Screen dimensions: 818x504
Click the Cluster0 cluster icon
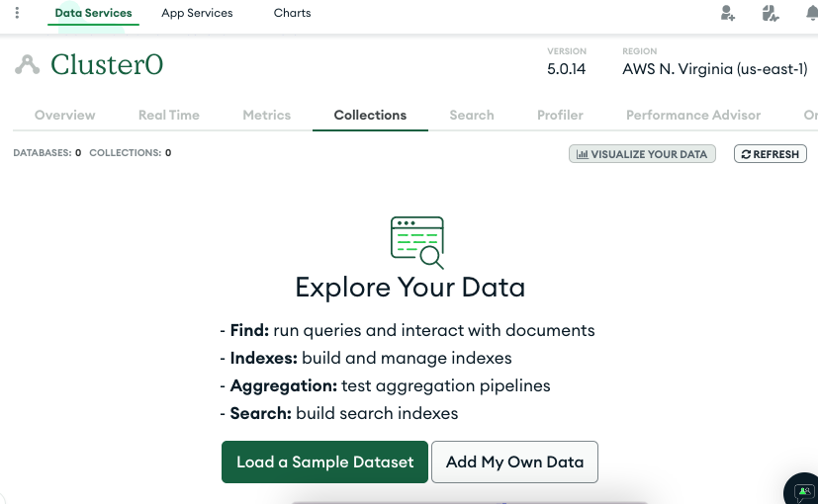pos(27,64)
